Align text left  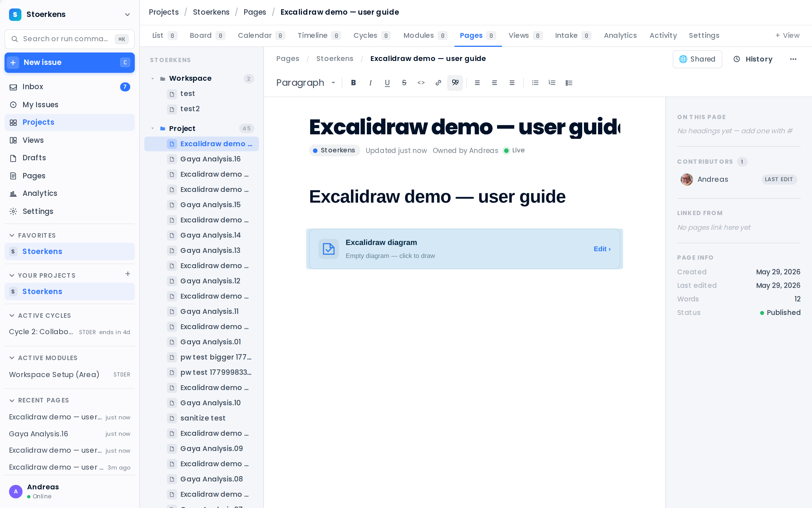tap(477, 83)
